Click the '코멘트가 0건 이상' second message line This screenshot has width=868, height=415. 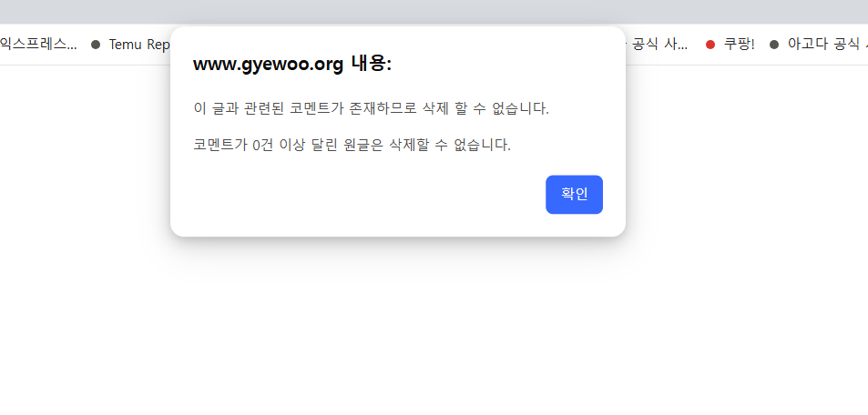(x=352, y=146)
